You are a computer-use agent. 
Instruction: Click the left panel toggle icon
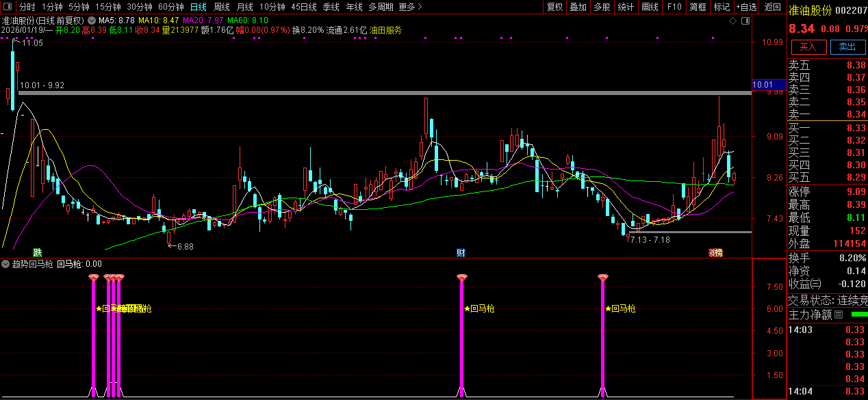[8, 7]
